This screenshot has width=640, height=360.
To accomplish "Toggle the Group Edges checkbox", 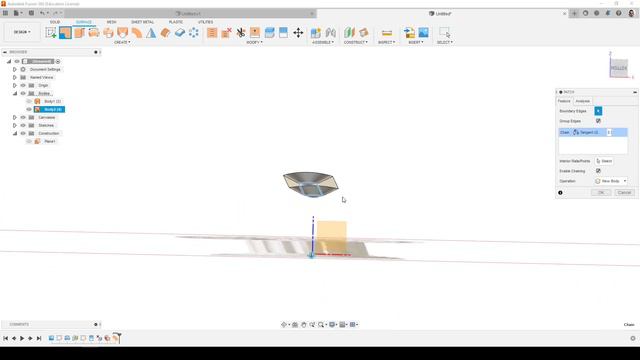I will point(598,121).
